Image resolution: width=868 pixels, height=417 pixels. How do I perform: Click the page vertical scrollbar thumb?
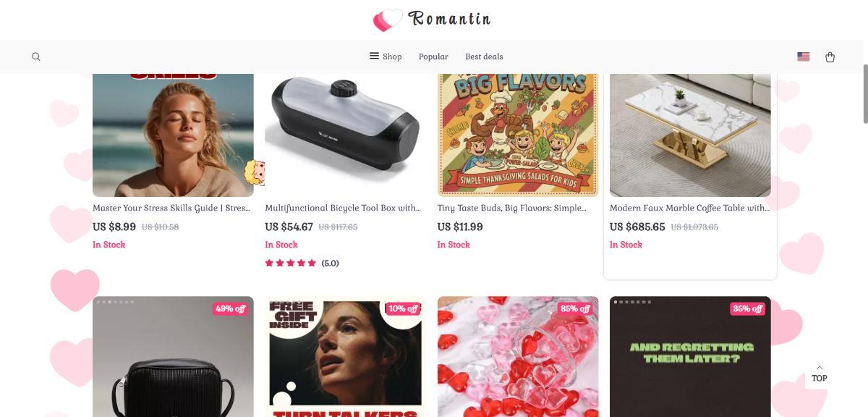click(865, 94)
